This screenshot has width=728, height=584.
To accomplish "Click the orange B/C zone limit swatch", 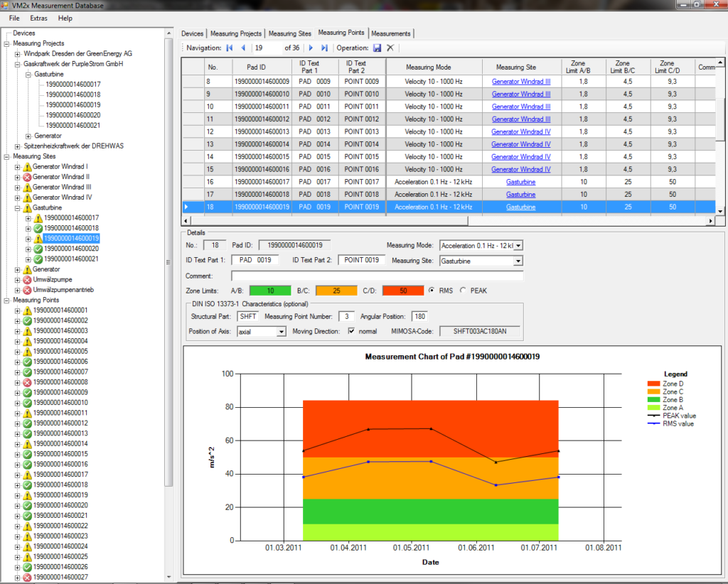I will (335, 291).
